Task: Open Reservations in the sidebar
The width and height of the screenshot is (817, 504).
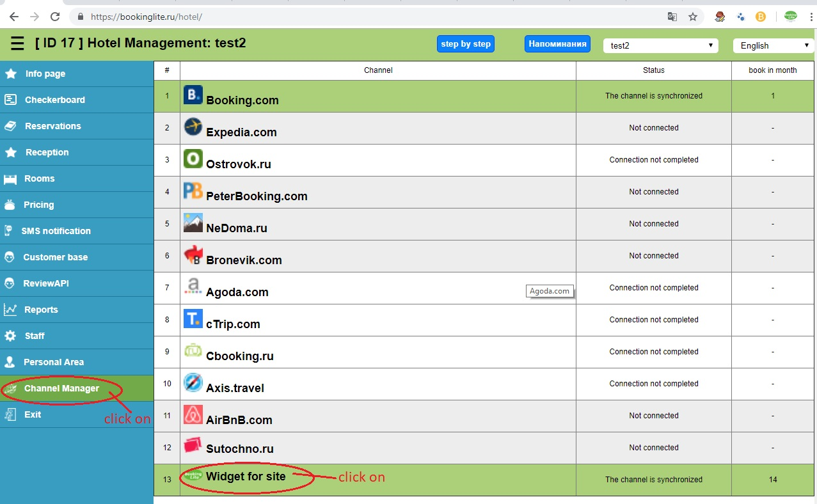Action: point(77,126)
